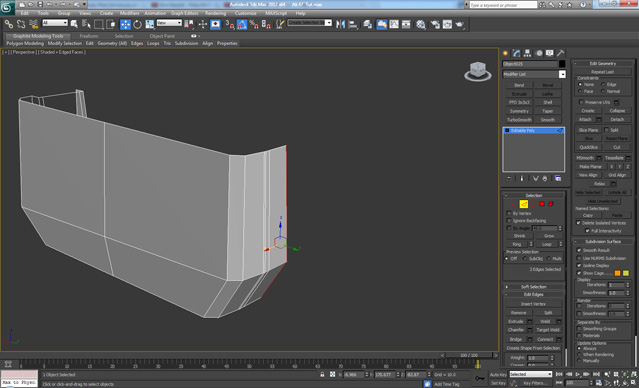This screenshot has height=388, width=639.
Task: Open the selection filter All dropdown
Action: click(x=55, y=23)
